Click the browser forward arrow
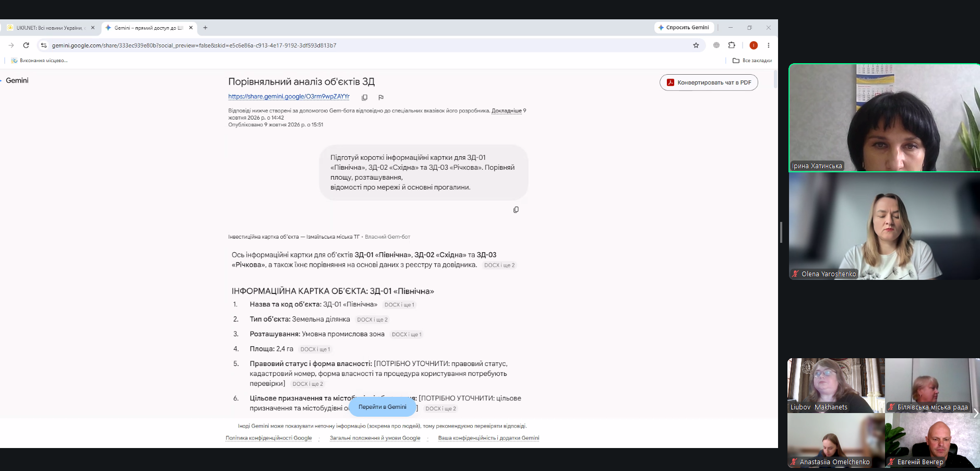 click(x=11, y=45)
